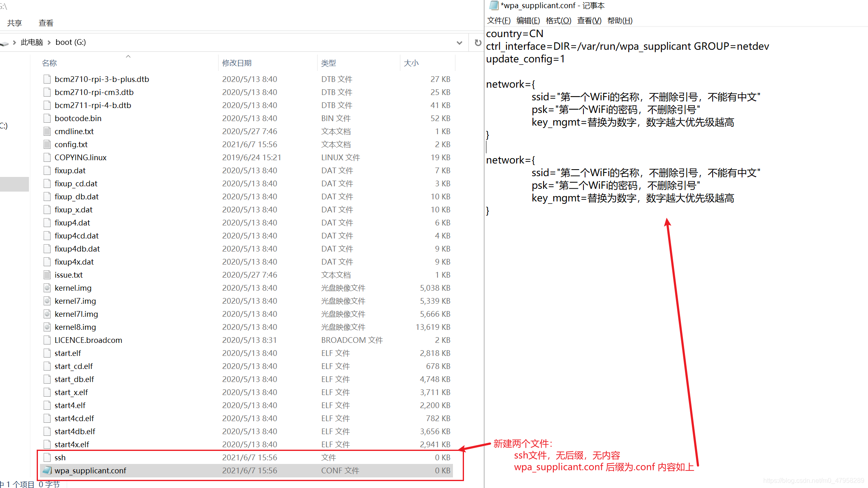
Task: Click boot (G:) in the breadcrumb path
Action: click(71, 42)
